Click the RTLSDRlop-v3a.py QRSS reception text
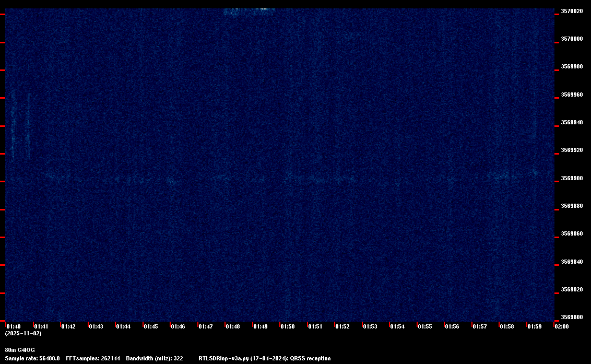591x364 pixels. click(x=265, y=358)
